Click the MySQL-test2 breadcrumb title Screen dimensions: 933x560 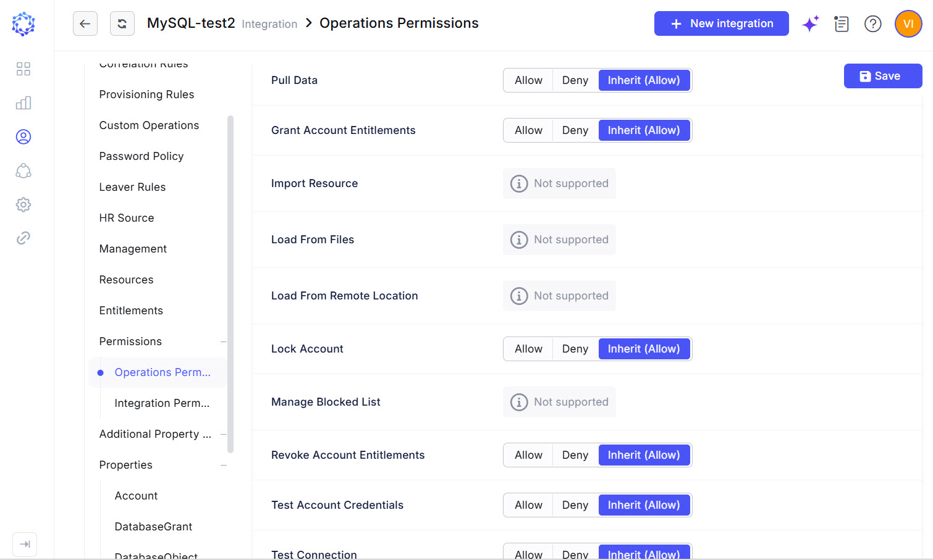191,23
